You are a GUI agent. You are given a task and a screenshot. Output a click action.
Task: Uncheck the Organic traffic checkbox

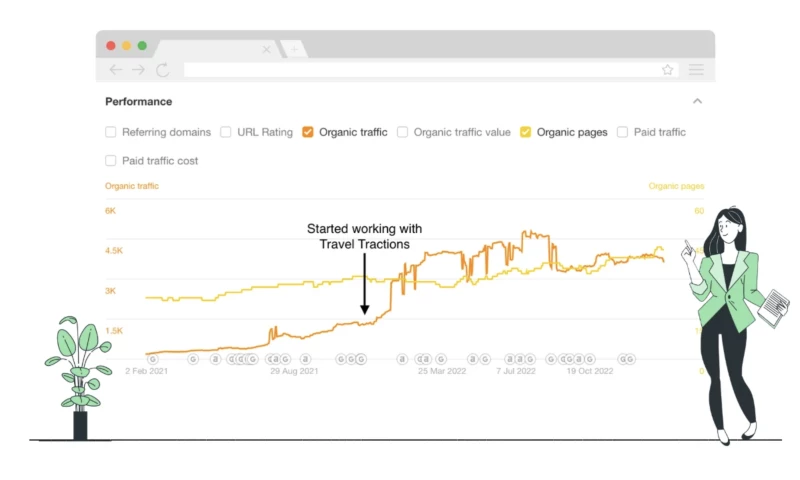308,132
